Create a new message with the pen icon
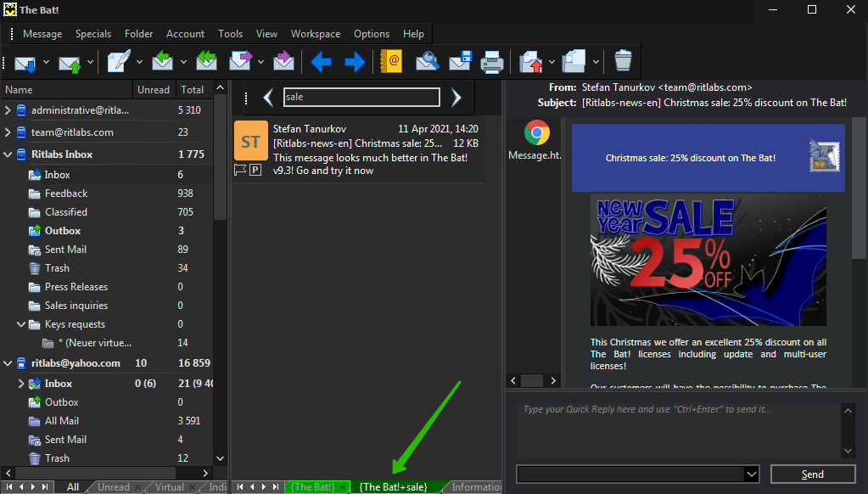Viewport: 868px width, 494px height. pos(119,61)
